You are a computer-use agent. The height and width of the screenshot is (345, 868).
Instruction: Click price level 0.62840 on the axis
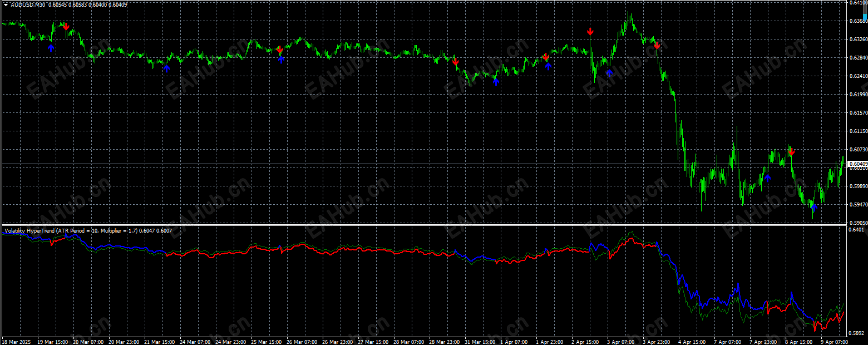(857, 58)
